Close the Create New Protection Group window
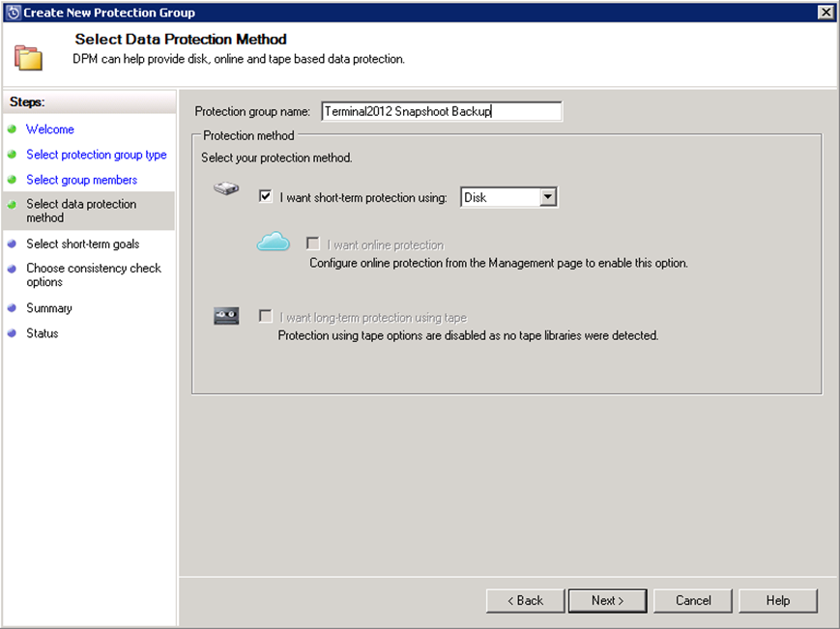Image resolution: width=840 pixels, height=629 pixels. pos(826,12)
